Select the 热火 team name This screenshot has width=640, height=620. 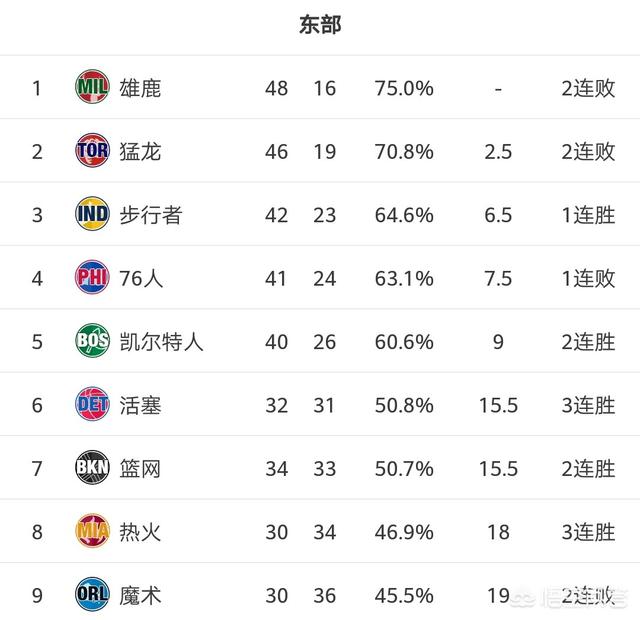pos(140,532)
